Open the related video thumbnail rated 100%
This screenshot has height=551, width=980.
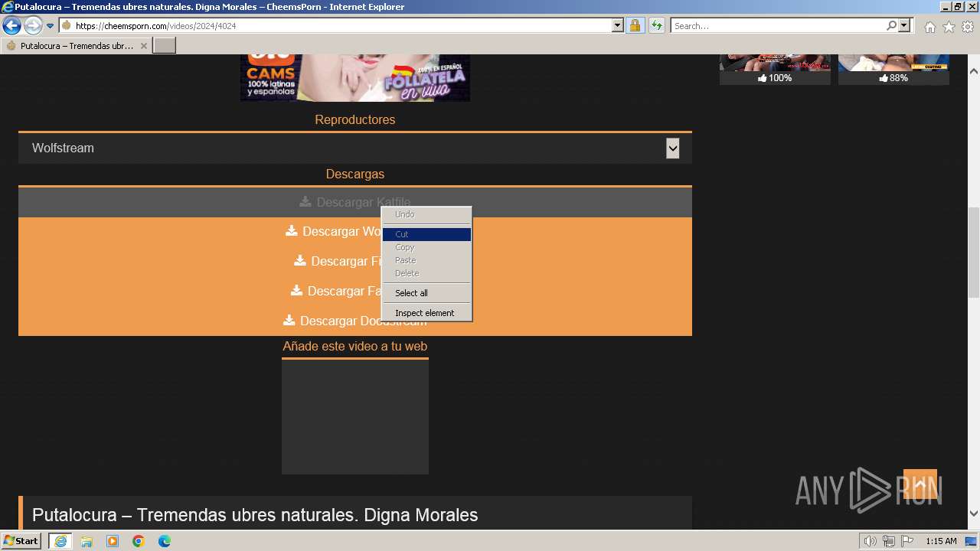[775, 63]
